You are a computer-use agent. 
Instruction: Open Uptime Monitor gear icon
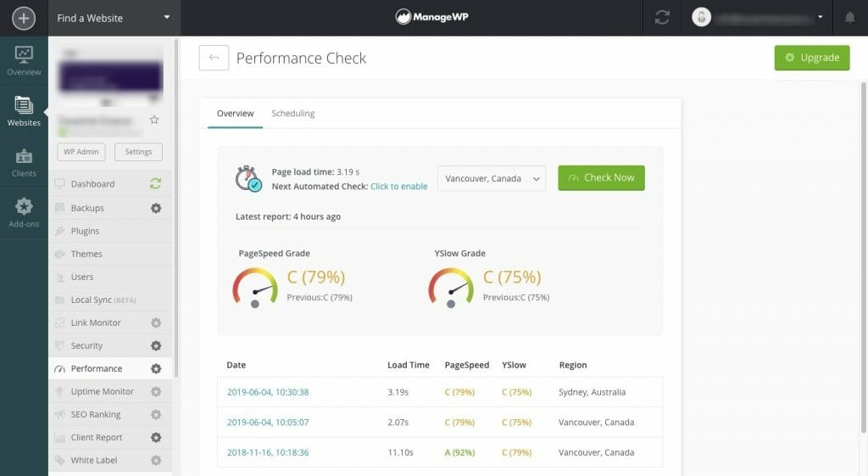click(x=156, y=391)
